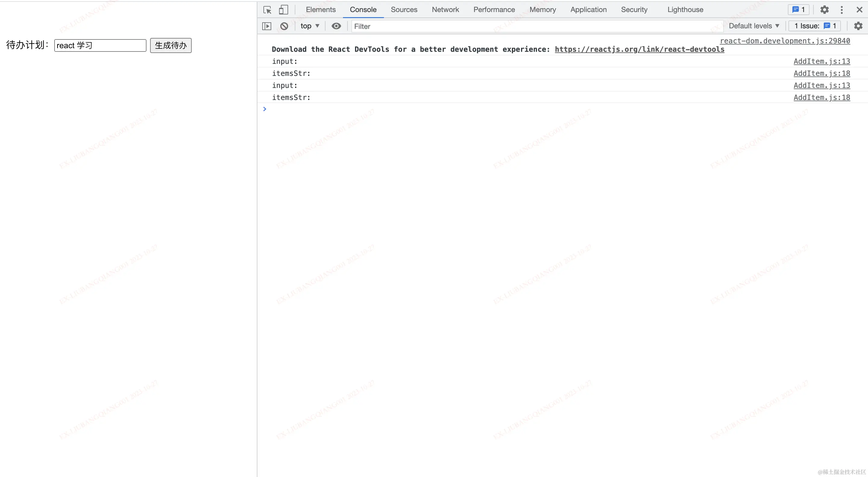Open the Lighthouse tab
Screen dimensions: 868x477
pos(685,10)
